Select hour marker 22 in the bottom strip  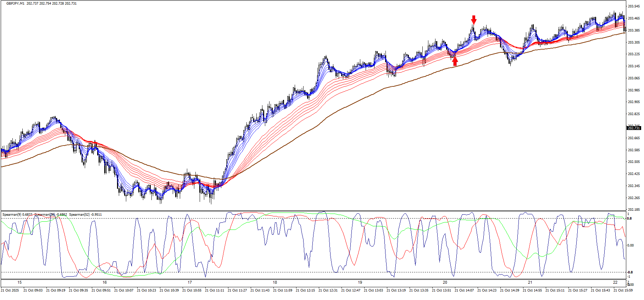[x=615, y=283]
